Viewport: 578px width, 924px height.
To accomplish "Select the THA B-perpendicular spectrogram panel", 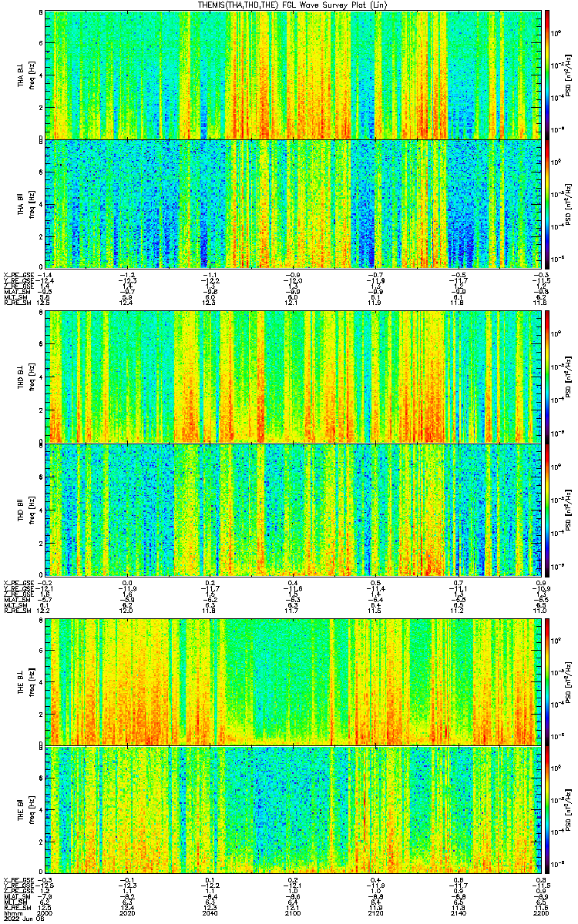I will [293, 74].
